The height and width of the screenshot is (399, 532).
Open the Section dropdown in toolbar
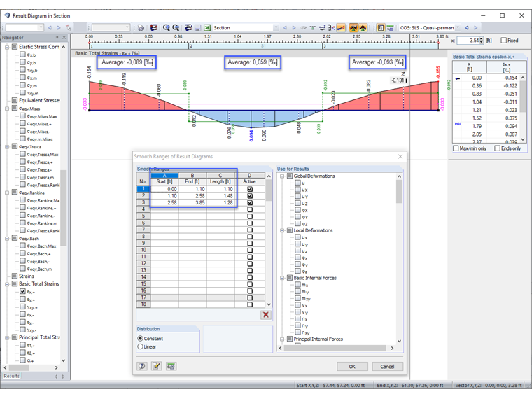[276, 28]
